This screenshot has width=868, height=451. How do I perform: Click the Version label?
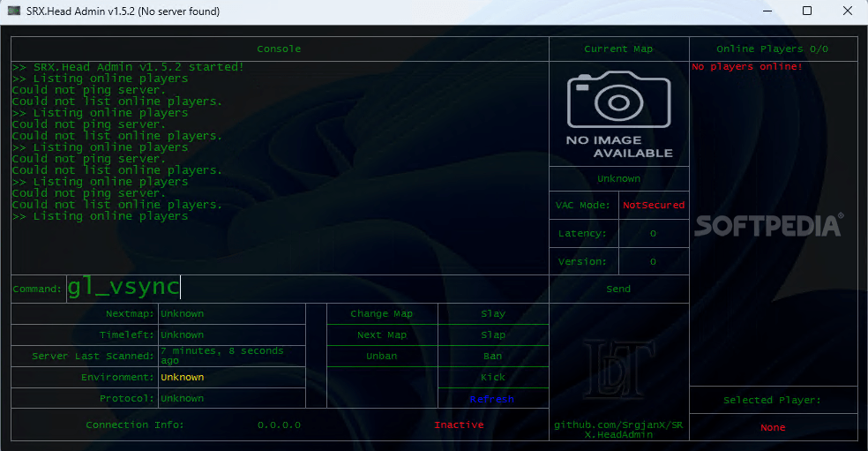(x=582, y=261)
